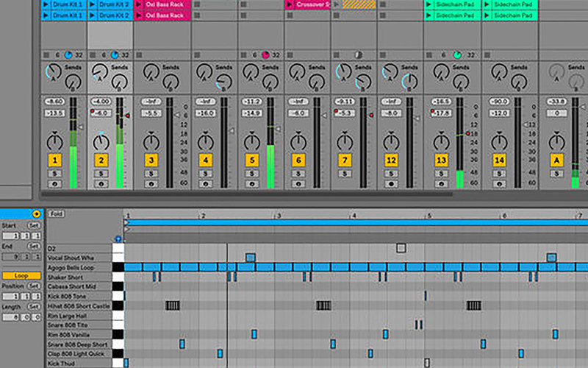Image resolution: width=588 pixels, height=368 pixels.
Task: Toggle the piano roll preview headphone icon
Action: [x=118, y=238]
